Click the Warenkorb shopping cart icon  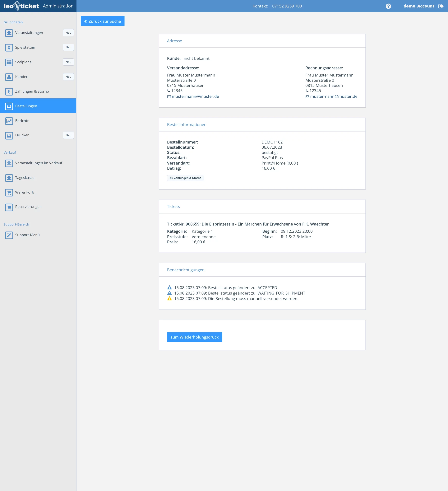tap(9, 192)
